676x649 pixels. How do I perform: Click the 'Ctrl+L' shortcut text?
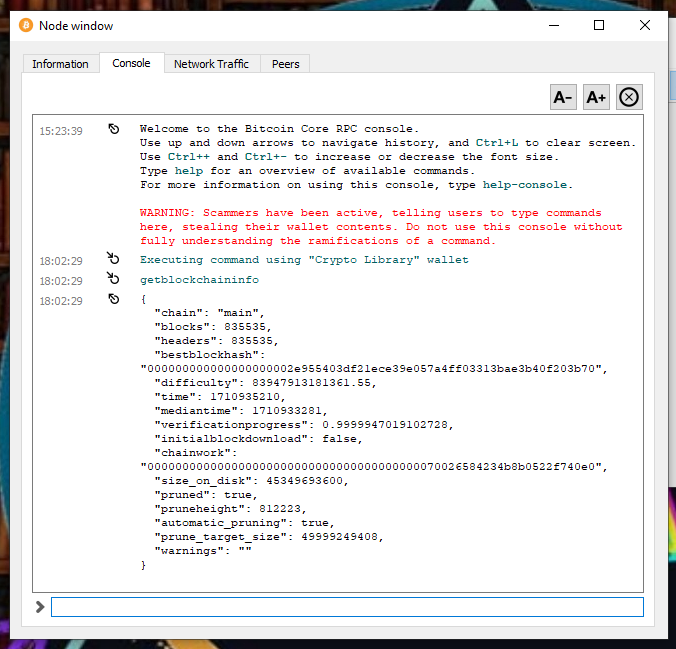497,143
